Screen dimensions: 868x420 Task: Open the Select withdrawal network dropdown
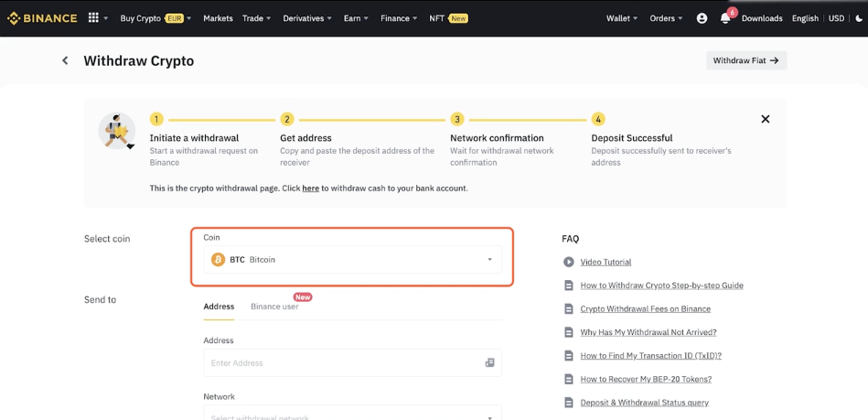click(352, 415)
